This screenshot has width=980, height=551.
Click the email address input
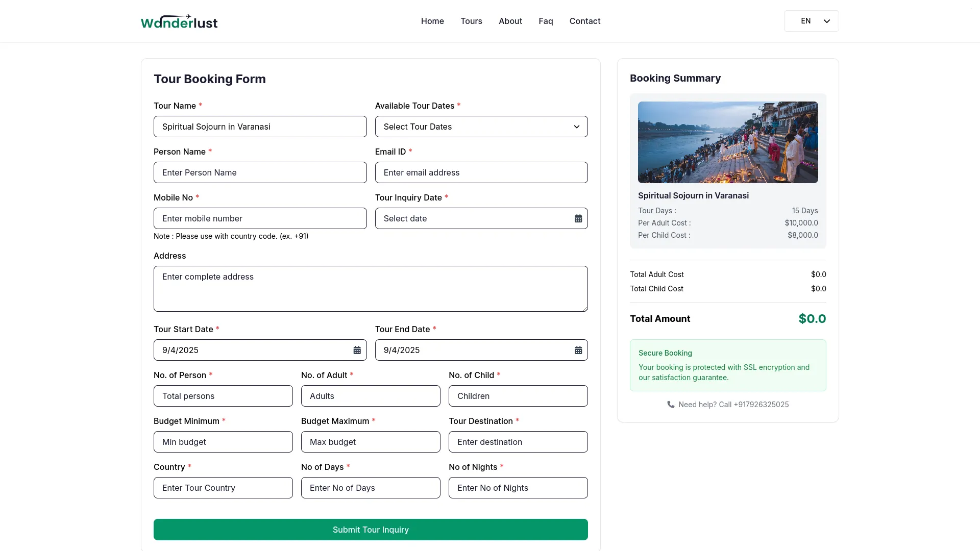[x=481, y=172]
